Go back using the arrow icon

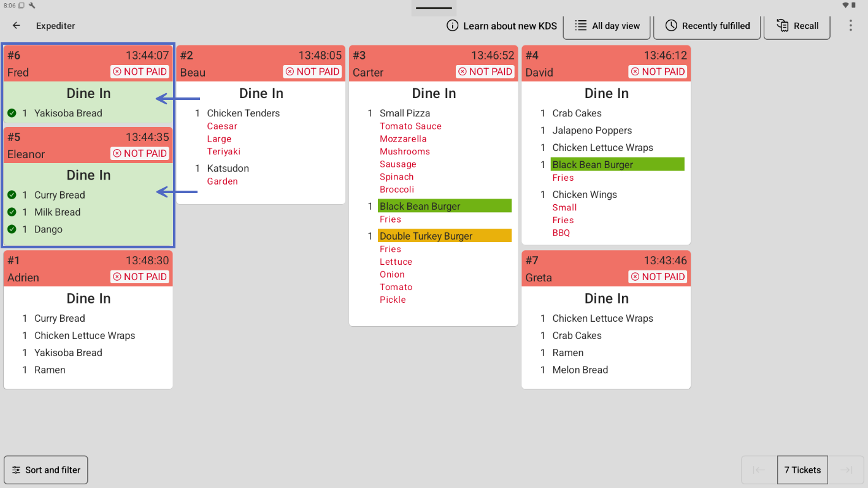[17, 26]
